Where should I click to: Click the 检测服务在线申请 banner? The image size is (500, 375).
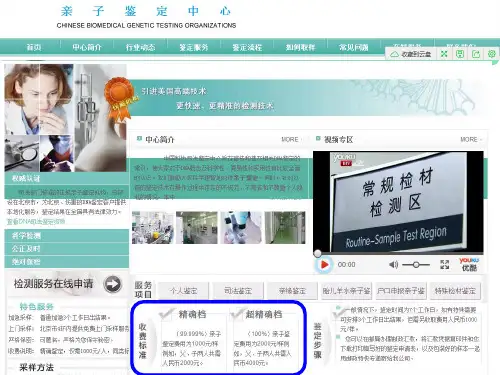(67, 284)
